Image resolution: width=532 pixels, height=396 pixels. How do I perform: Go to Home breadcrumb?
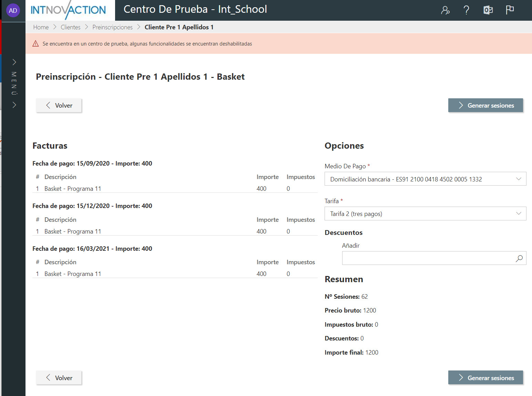point(41,27)
